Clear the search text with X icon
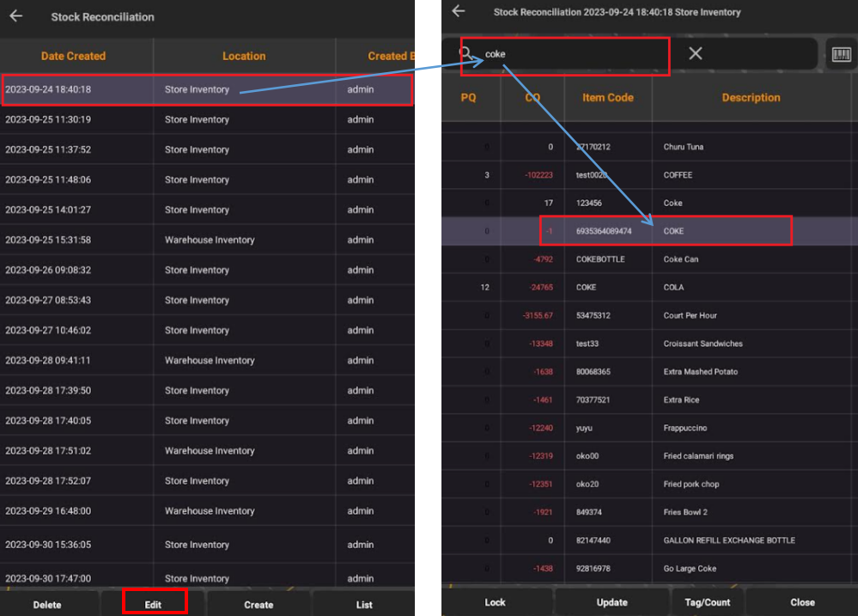This screenshot has width=858, height=616. point(695,54)
